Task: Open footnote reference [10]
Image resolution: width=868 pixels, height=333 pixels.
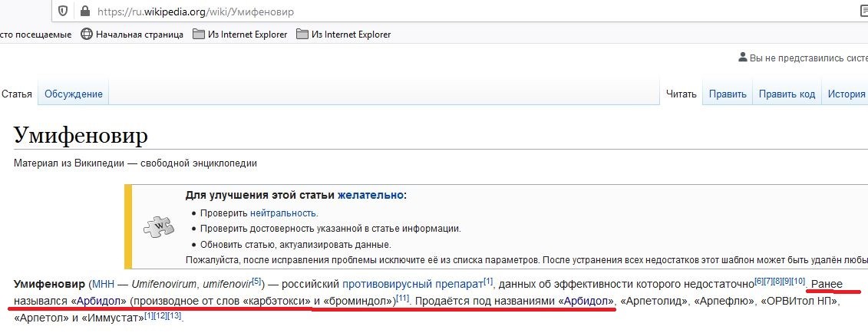Action: [x=797, y=281]
